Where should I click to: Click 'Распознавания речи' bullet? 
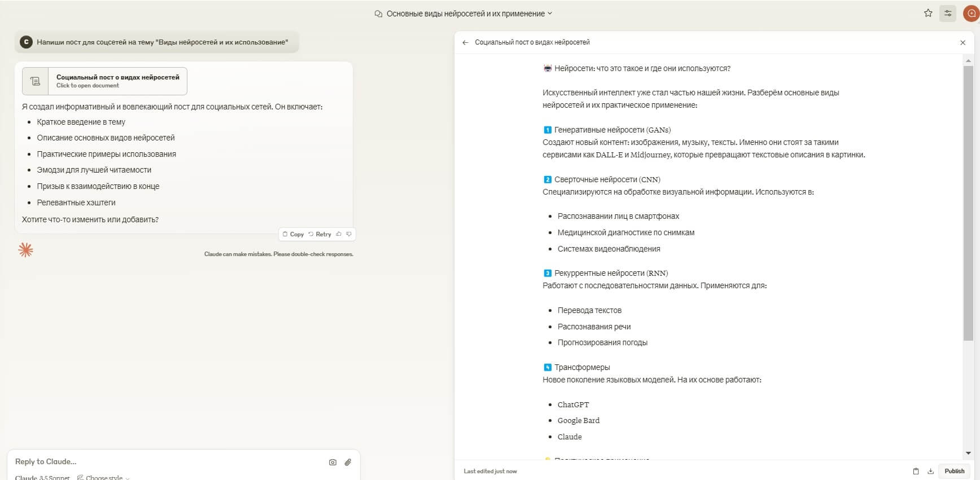click(594, 327)
